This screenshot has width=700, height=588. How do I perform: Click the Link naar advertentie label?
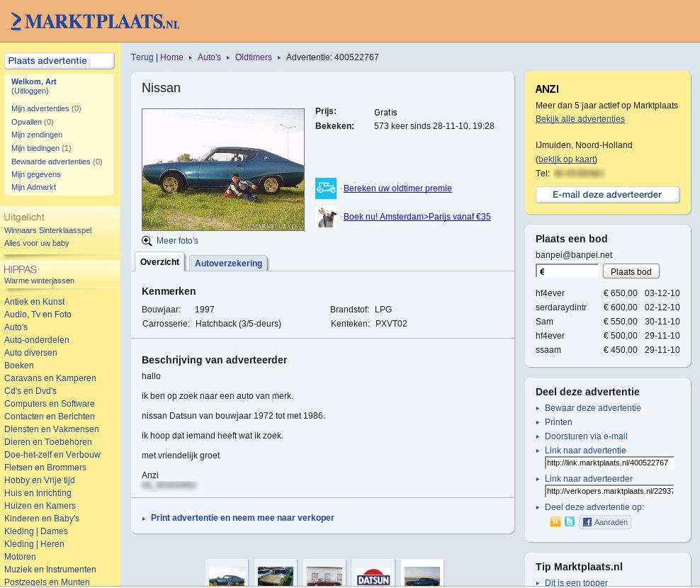(x=585, y=451)
